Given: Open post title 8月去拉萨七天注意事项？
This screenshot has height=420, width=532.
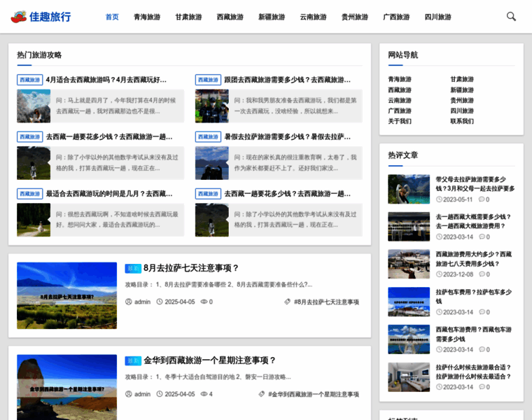Looking at the screenshot, I should point(191,268).
